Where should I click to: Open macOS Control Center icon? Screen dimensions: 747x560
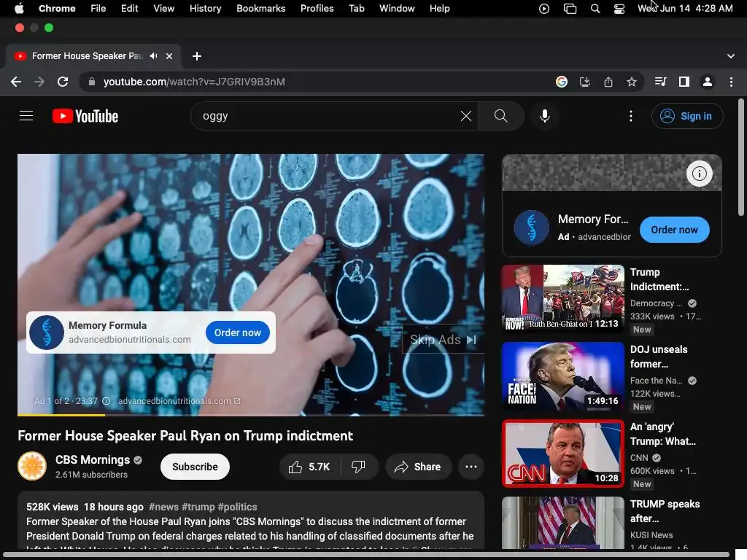pyautogui.click(x=619, y=9)
